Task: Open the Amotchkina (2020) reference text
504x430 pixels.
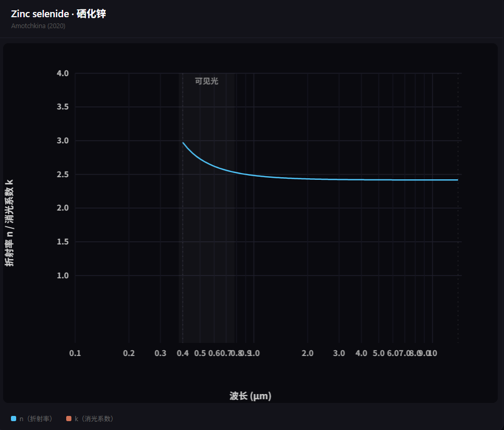Action: 38,26
